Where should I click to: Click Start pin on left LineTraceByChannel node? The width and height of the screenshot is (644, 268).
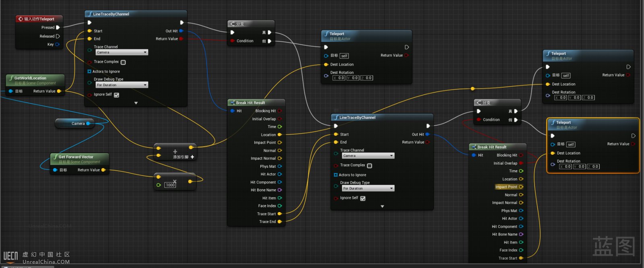click(90, 31)
